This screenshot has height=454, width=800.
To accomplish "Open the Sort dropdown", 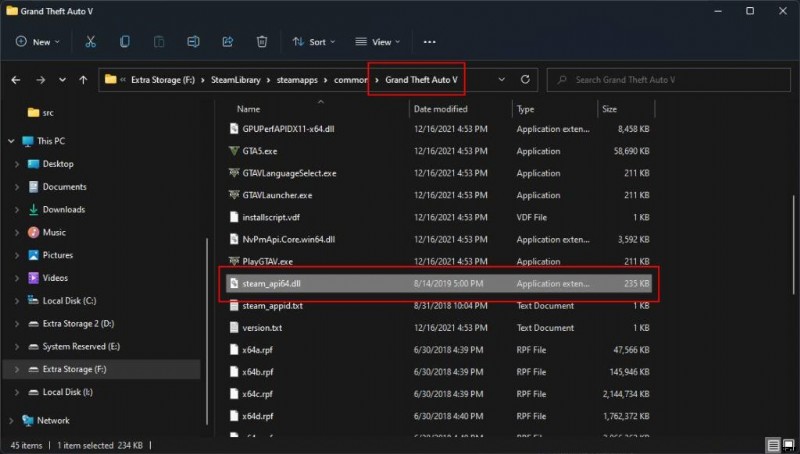I will pos(314,42).
